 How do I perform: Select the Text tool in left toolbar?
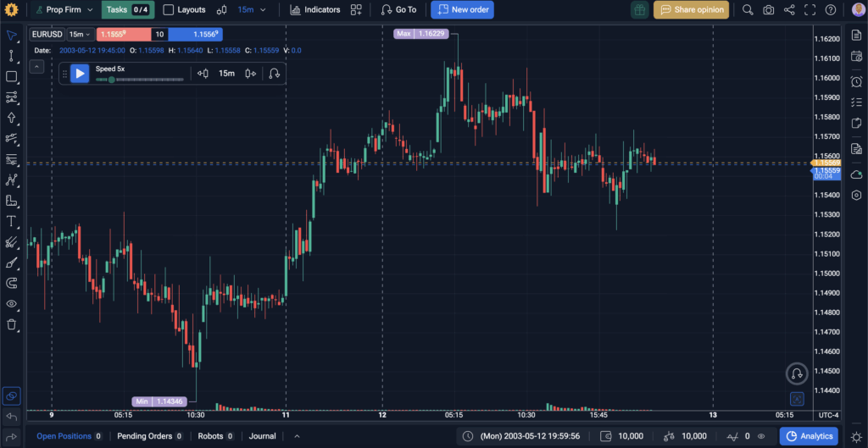(x=11, y=221)
